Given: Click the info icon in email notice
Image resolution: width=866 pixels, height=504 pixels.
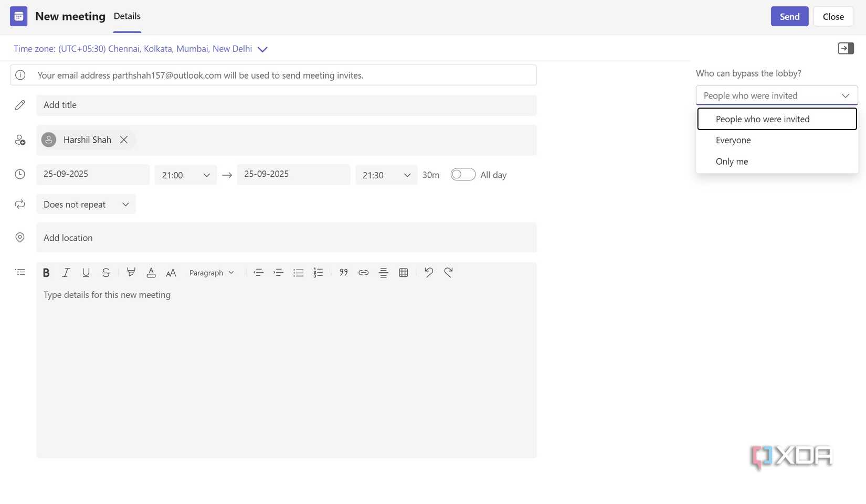Looking at the screenshot, I should [x=20, y=75].
